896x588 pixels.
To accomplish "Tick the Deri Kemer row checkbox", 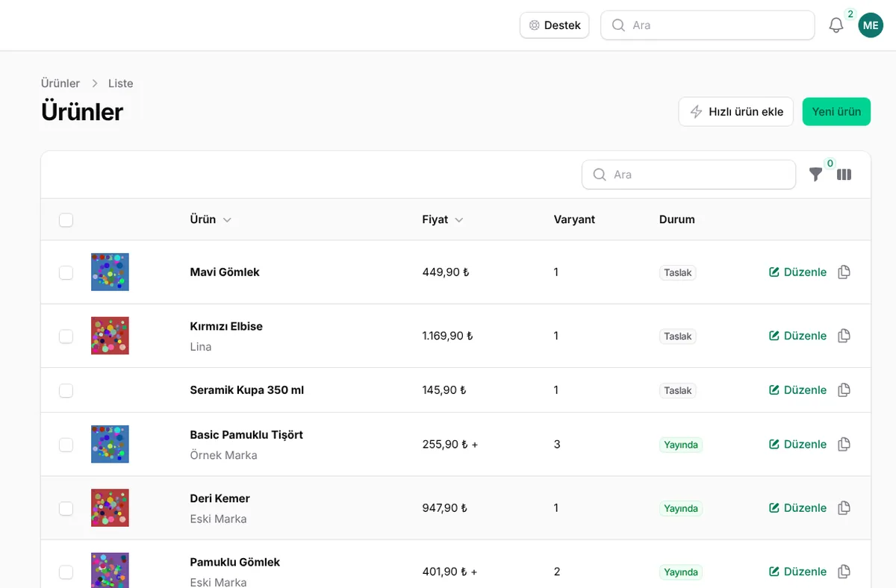I will click(x=66, y=508).
